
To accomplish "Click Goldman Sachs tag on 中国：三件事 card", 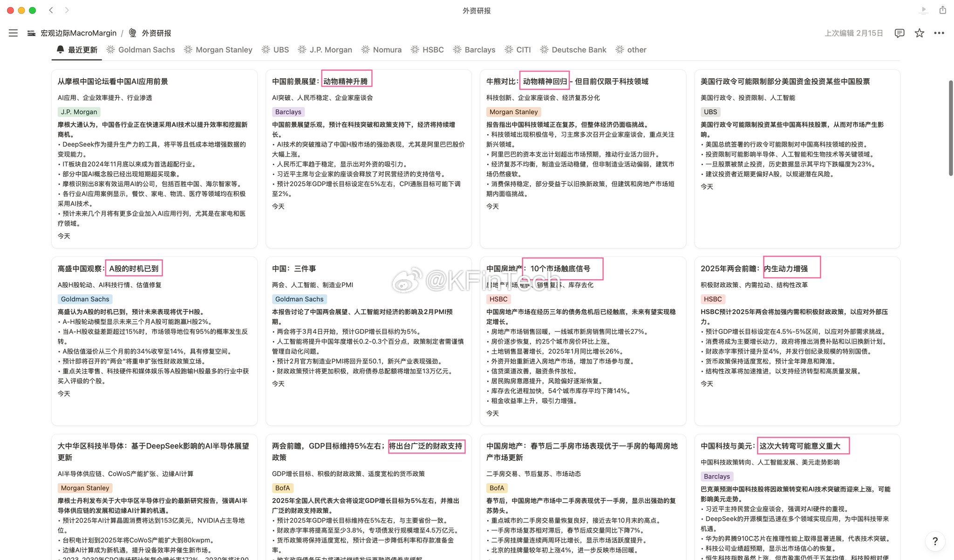I will [300, 299].
